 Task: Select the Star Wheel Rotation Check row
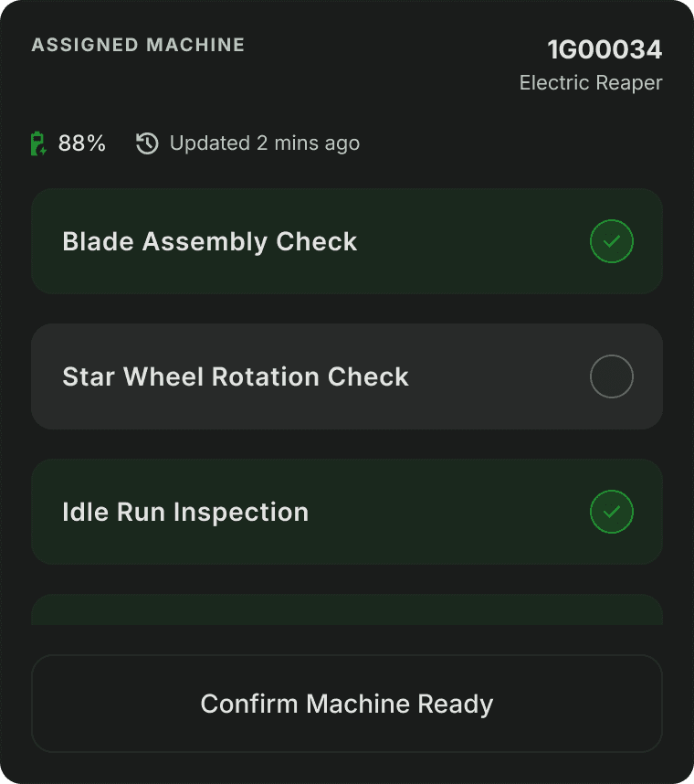(x=347, y=376)
